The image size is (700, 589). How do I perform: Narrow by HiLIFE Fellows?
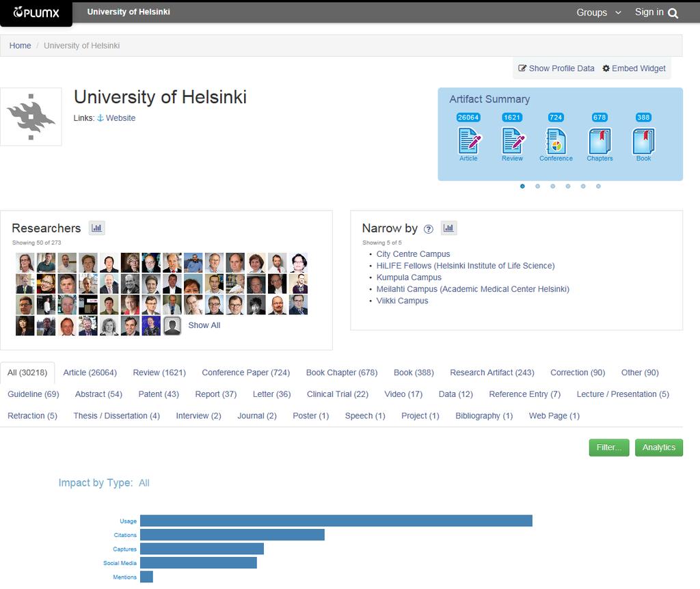(x=465, y=266)
